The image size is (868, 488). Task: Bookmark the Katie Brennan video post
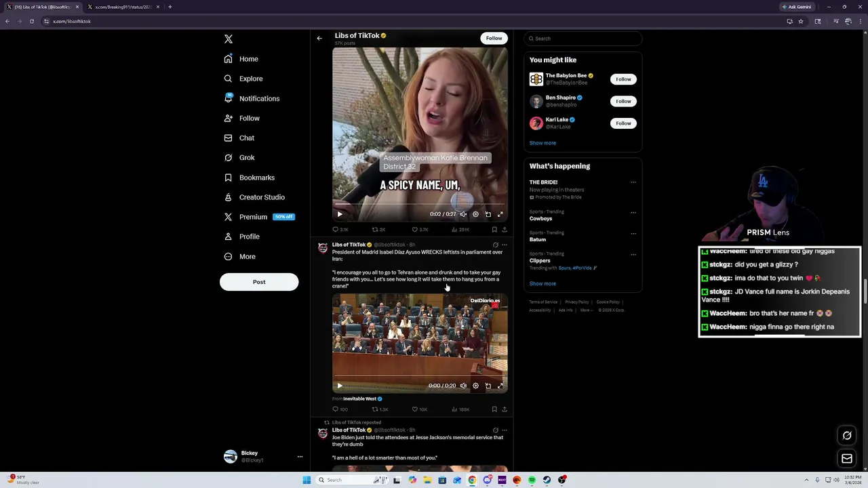[494, 230]
